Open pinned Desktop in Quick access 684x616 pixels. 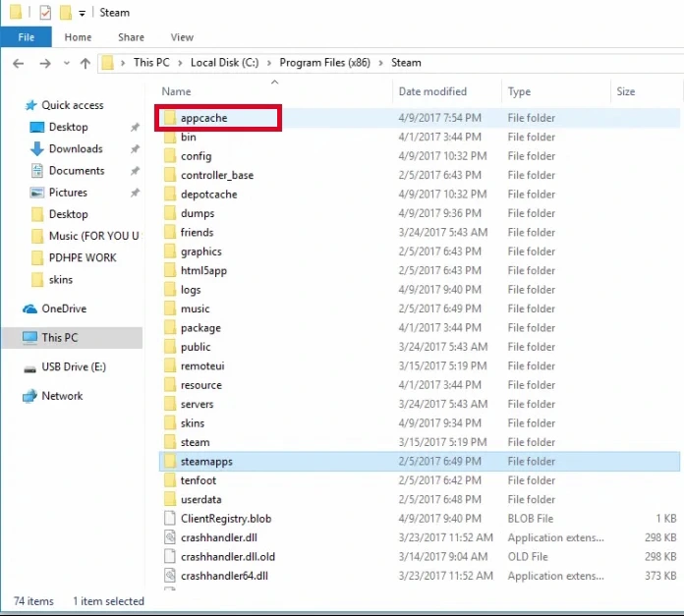click(x=68, y=128)
